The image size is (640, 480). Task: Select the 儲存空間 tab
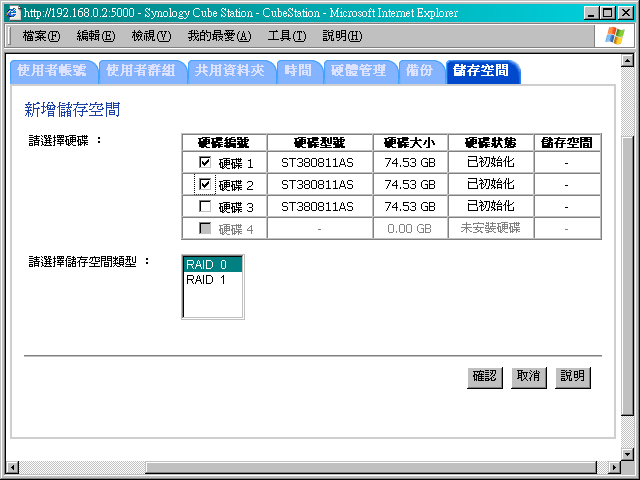coord(483,71)
